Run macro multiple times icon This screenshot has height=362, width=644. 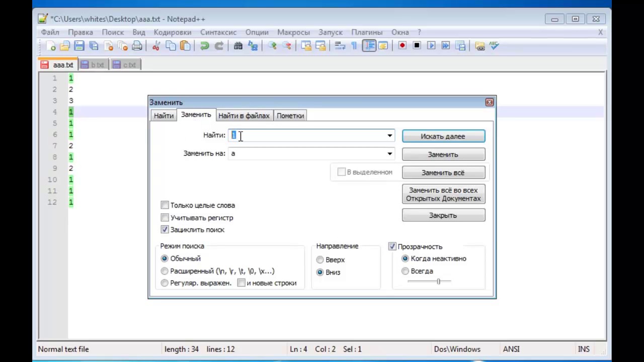click(x=446, y=46)
